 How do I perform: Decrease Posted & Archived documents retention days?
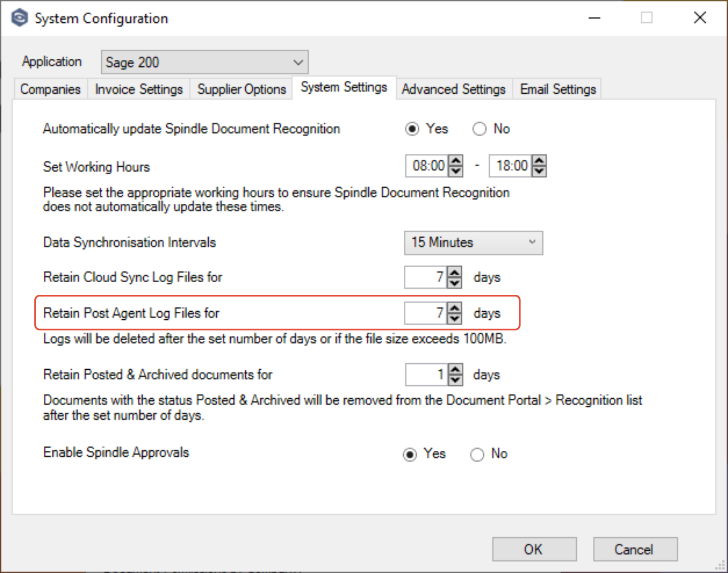[455, 379]
